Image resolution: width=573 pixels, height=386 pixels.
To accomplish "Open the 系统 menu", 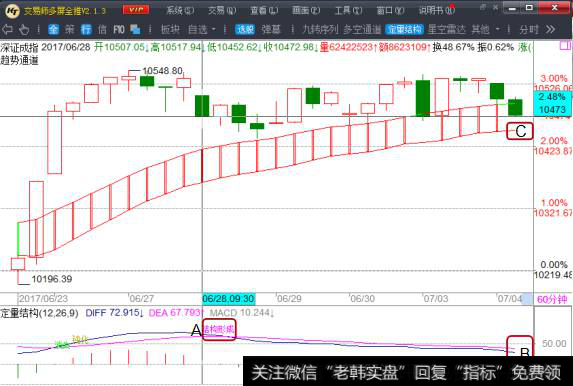I will pyautogui.click(x=180, y=11).
